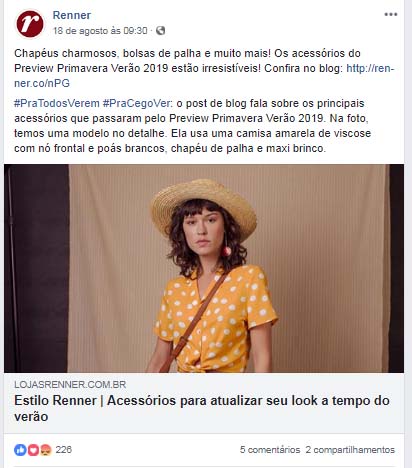
Task: Click the blue Like reaction icon
Action: pos(20,450)
